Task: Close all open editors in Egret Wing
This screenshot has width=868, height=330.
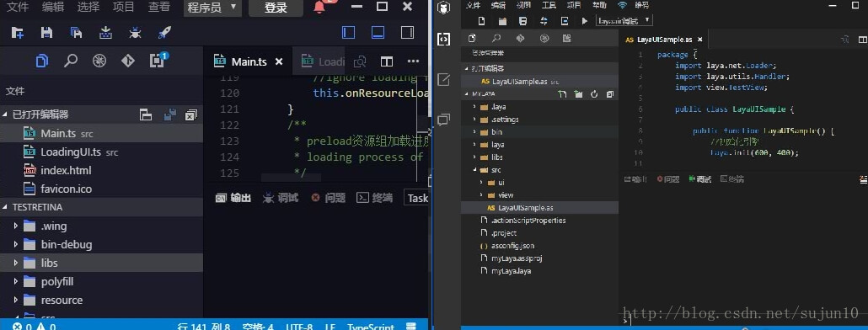Action: (x=191, y=115)
